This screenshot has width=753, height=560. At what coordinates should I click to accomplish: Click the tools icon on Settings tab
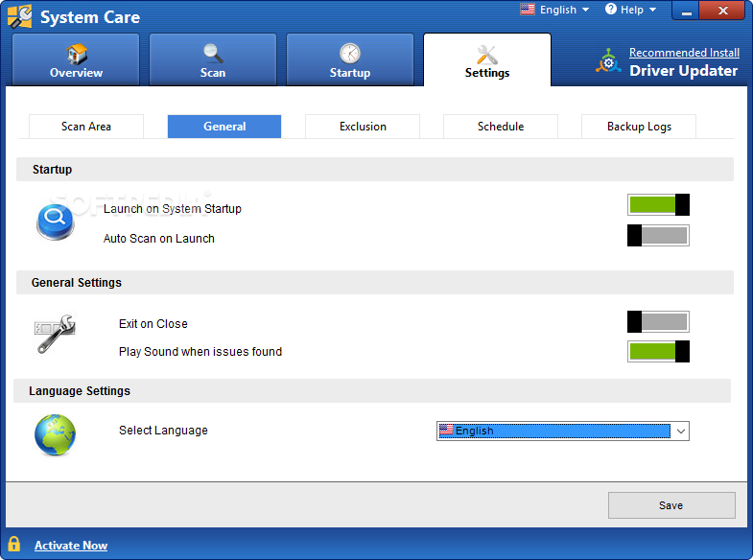(487, 55)
